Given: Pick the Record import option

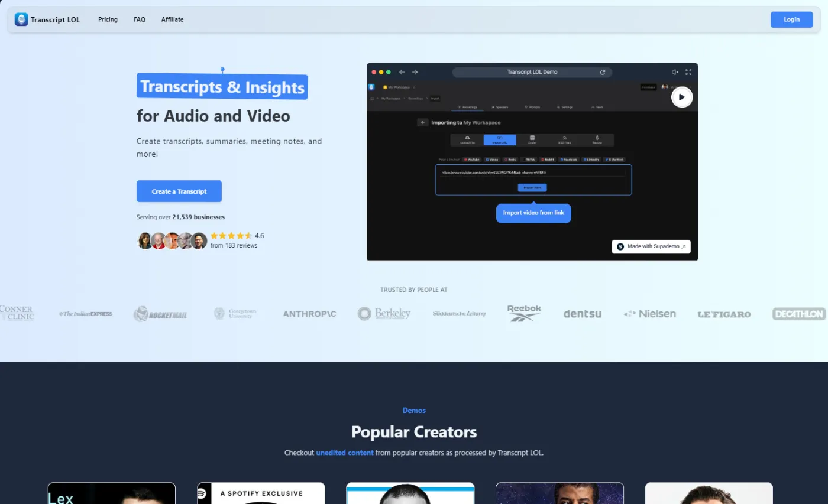Looking at the screenshot, I should click(x=597, y=140).
